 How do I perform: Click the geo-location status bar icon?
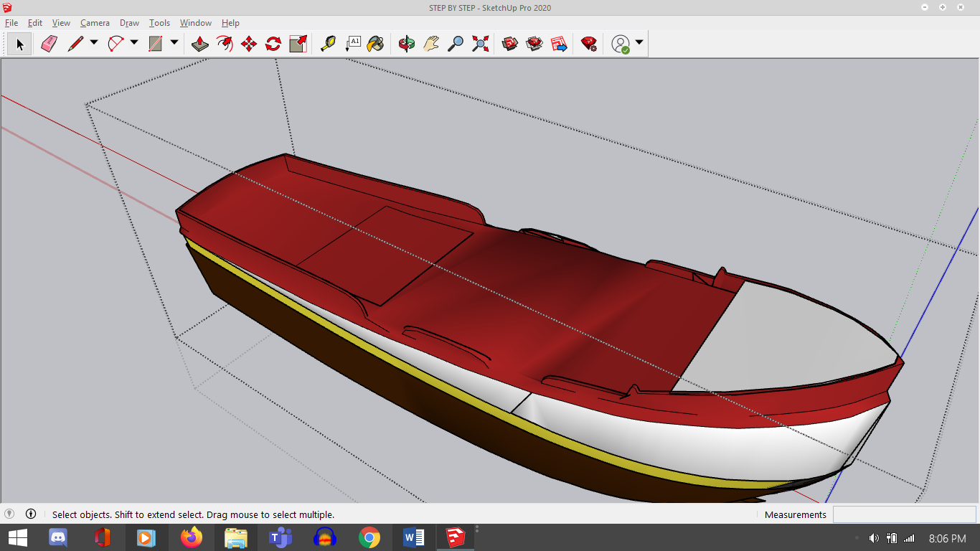pos(9,514)
